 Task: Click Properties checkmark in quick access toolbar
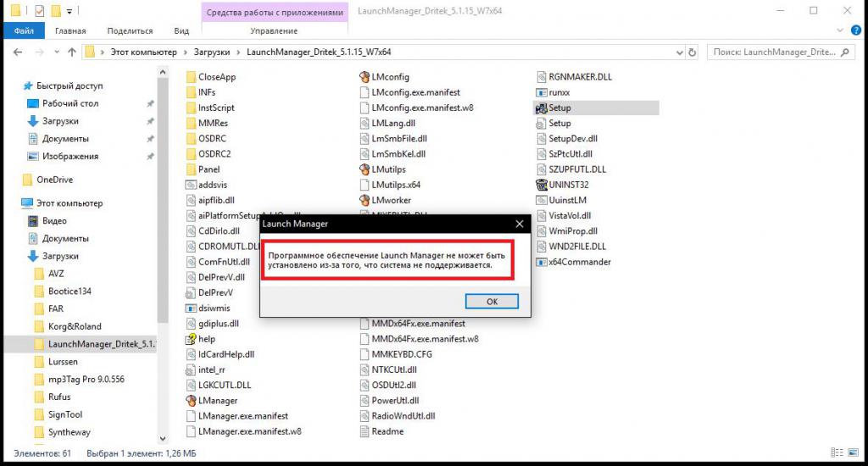click(x=39, y=10)
